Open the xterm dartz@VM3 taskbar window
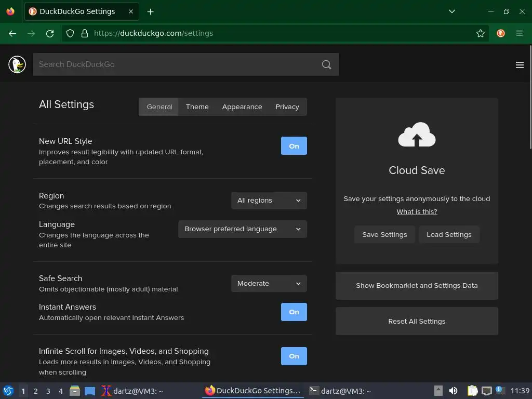The width and height of the screenshot is (532, 399). coord(132,391)
